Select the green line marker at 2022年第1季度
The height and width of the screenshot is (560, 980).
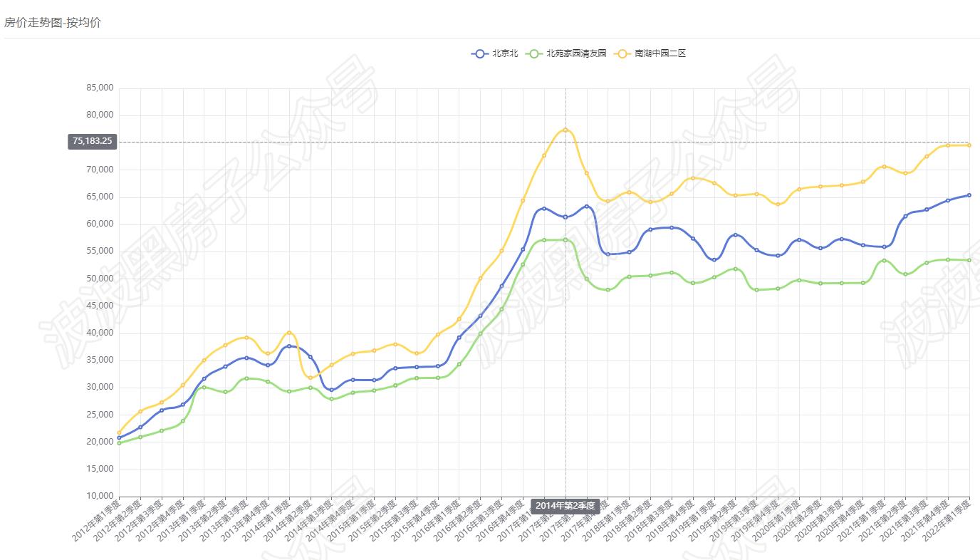(x=969, y=259)
